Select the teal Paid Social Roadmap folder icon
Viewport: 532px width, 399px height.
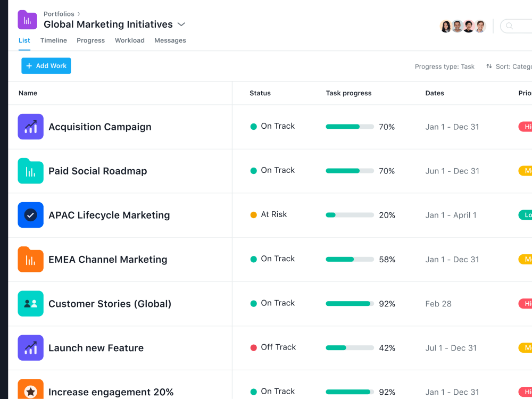tap(30, 171)
